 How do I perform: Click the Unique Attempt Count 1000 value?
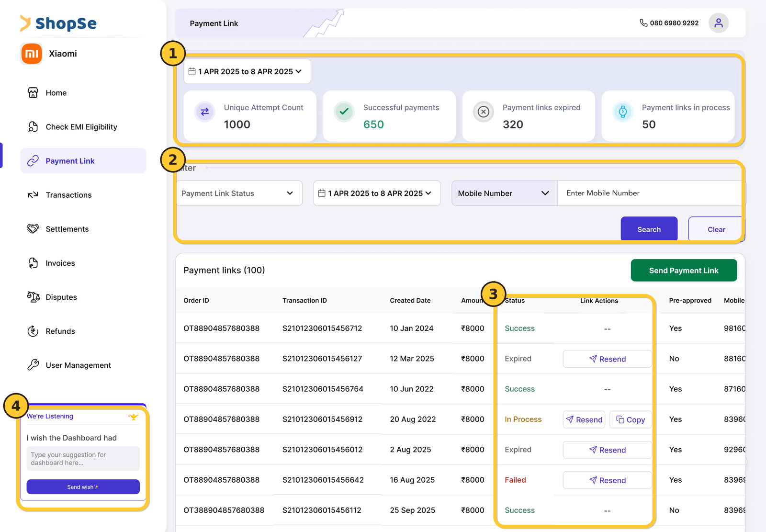[x=237, y=125]
